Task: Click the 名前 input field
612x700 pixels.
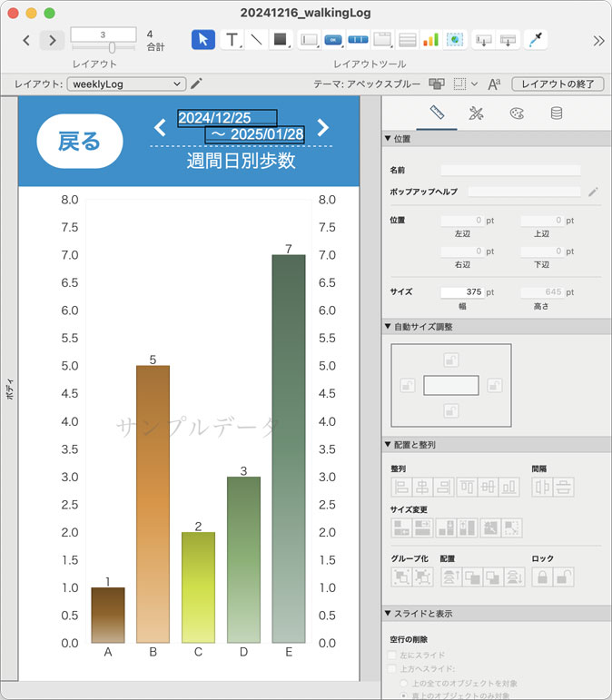Action: [x=510, y=170]
